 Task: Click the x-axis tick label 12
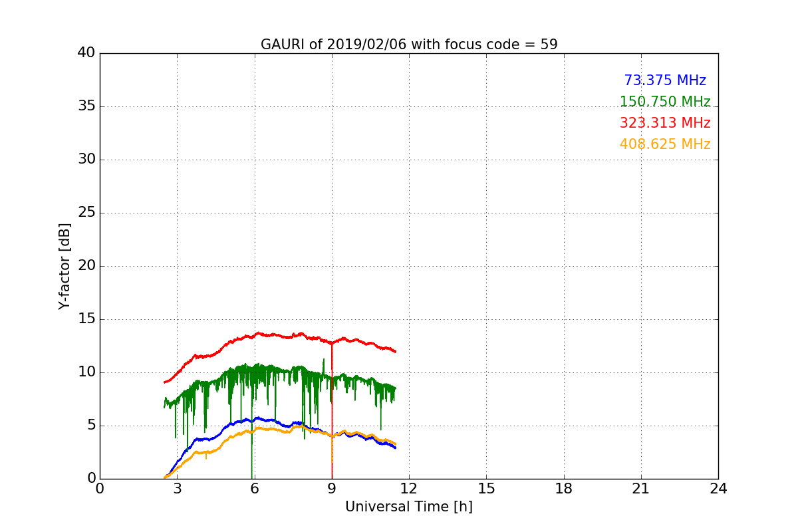pyautogui.click(x=409, y=489)
